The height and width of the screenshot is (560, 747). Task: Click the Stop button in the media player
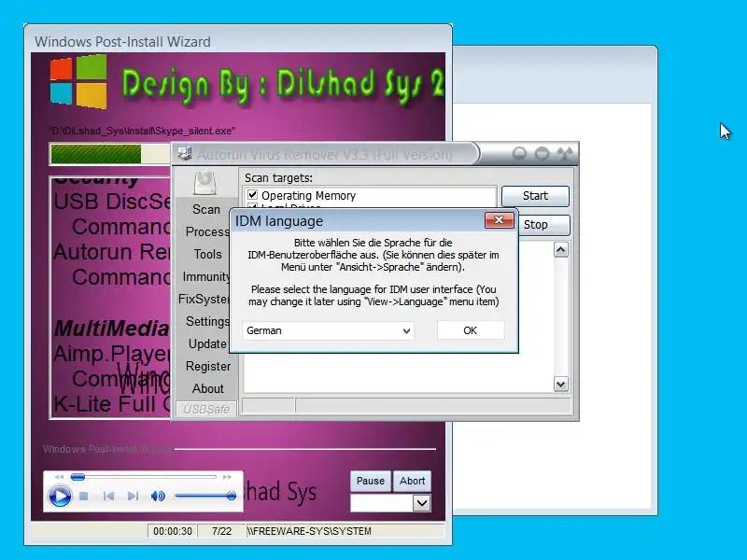[x=84, y=497]
